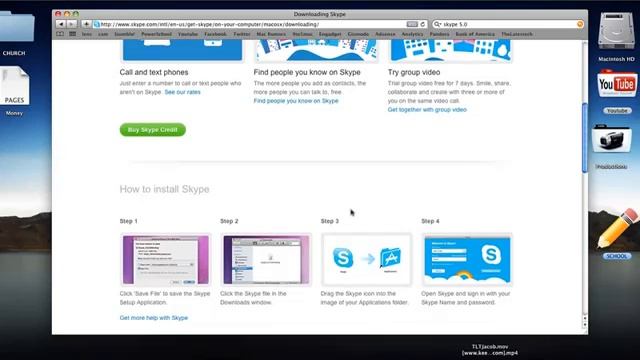The image size is (640, 360).
Task: Open 'Get together with group video' link
Action: coord(427,110)
